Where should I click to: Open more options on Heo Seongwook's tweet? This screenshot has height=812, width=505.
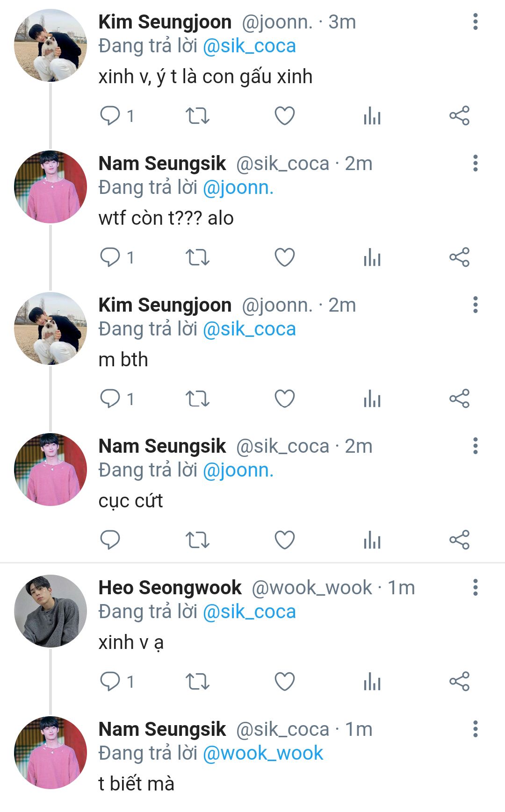pyautogui.click(x=476, y=587)
